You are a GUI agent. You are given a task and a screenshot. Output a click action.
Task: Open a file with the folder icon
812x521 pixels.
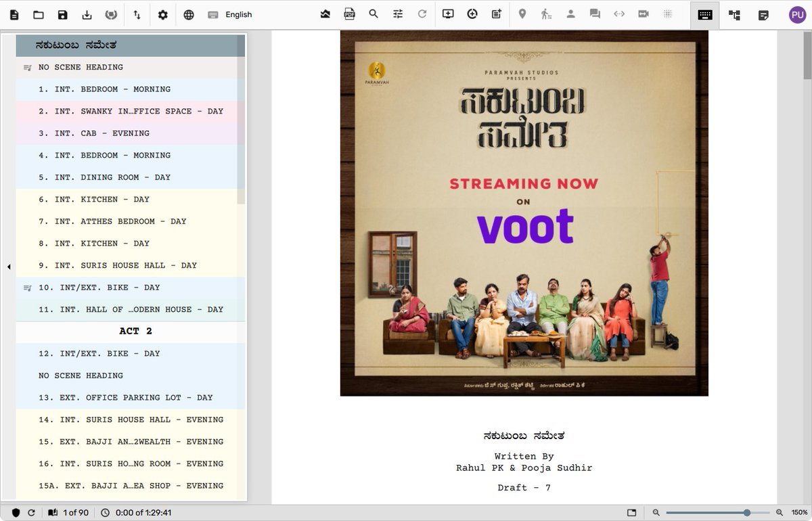point(39,14)
